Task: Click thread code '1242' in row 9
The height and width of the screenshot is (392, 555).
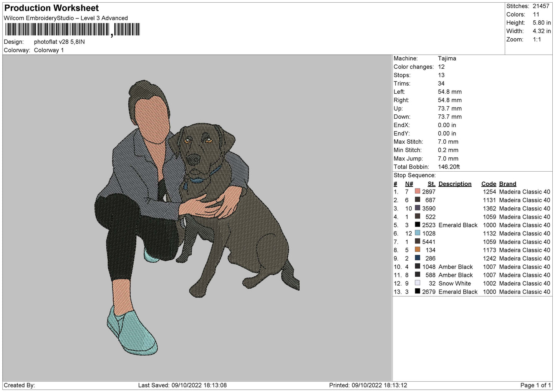Action: 489,258
